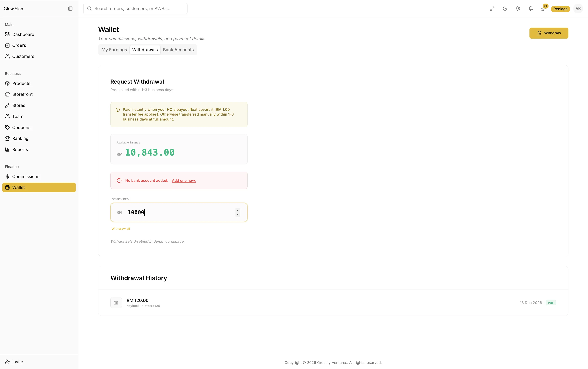Increase amount with stepper up arrow

(x=238, y=210)
